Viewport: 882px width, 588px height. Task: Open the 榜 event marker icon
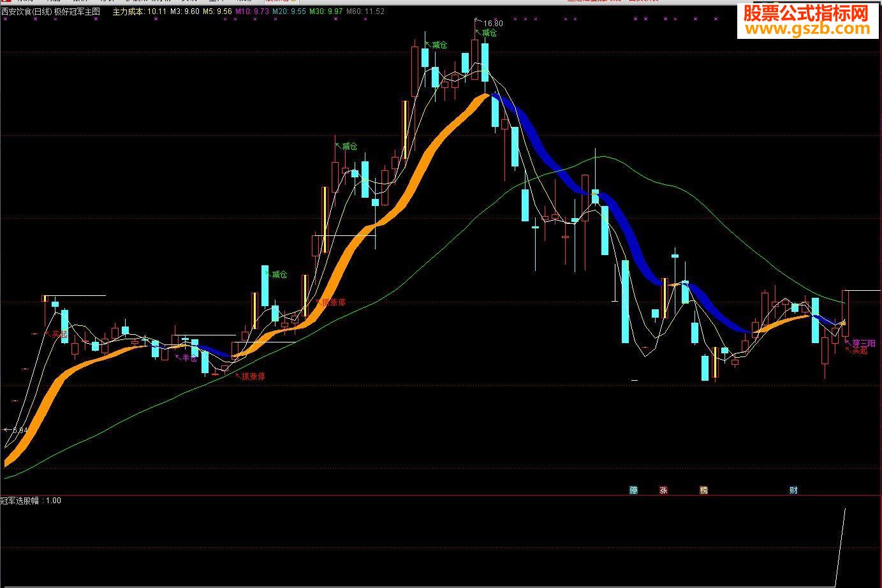(703, 490)
